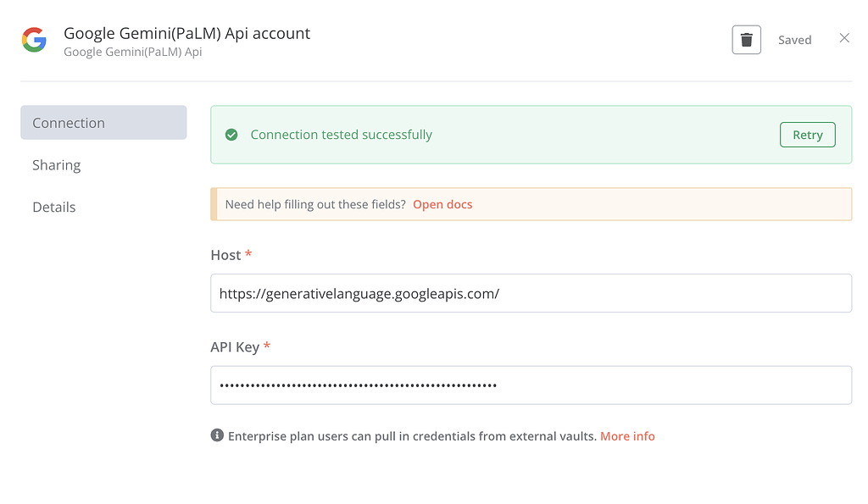Click the Saved status label
Image resolution: width=868 pixels, height=504 pixels.
(794, 39)
